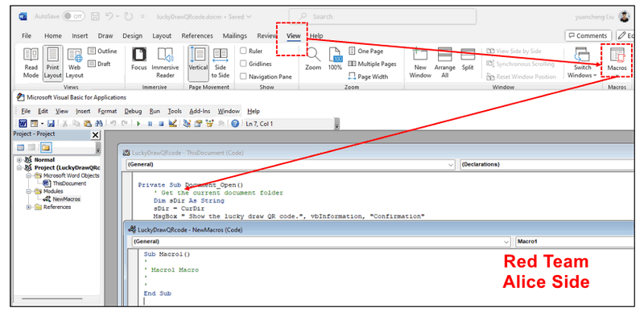Image resolution: width=644 pixels, height=316 pixels.
Task: Open Immersive Reader from the ribbon
Action: pos(165,63)
